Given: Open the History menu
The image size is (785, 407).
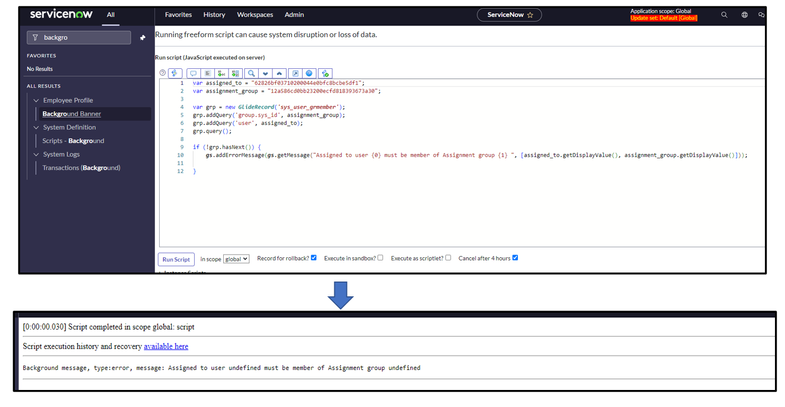Looking at the screenshot, I should coord(214,15).
